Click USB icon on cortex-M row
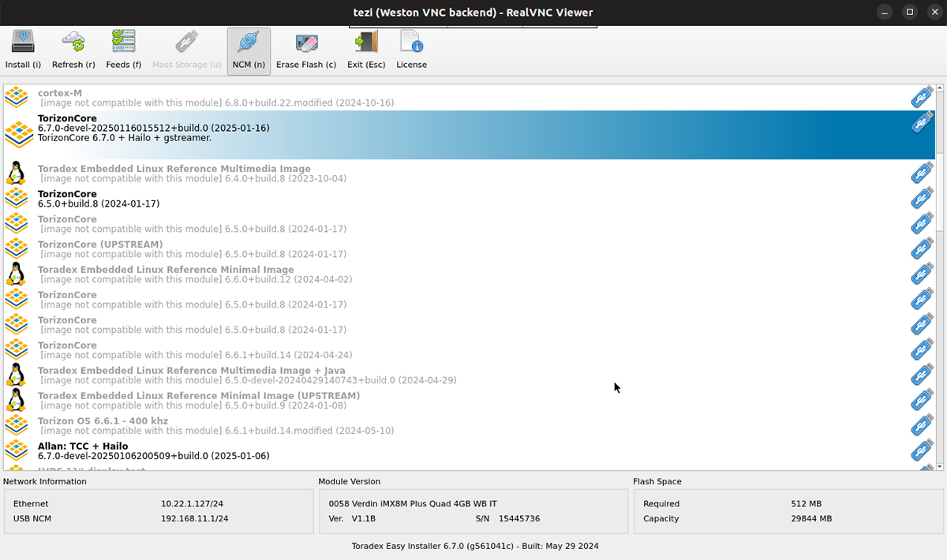The width and height of the screenshot is (947, 560). (922, 98)
